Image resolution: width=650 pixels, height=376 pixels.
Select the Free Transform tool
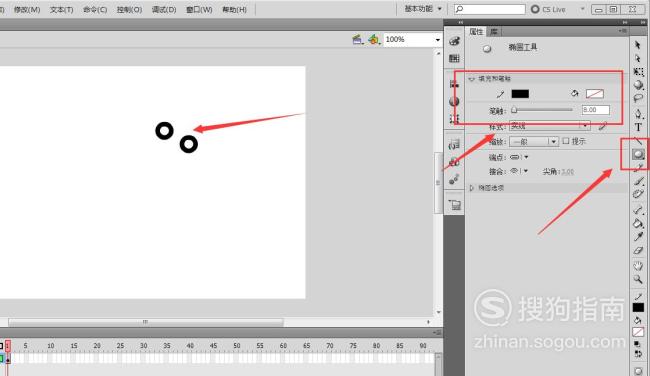[x=638, y=72]
